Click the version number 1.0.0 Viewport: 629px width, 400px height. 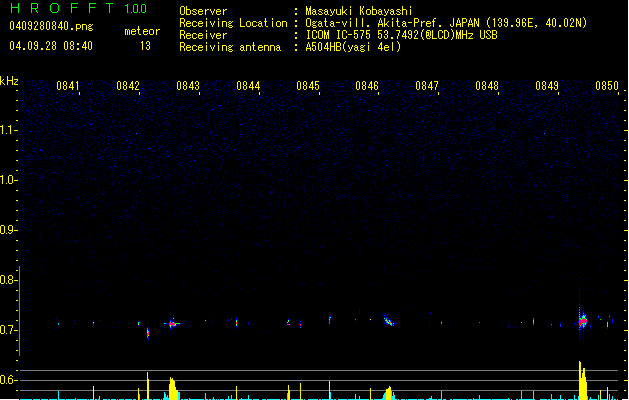coord(135,9)
